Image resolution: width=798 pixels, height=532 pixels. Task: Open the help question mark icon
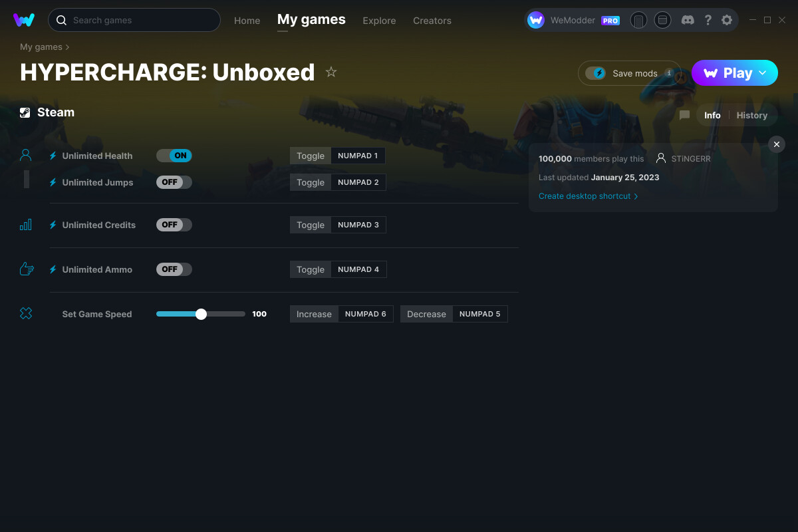708,20
